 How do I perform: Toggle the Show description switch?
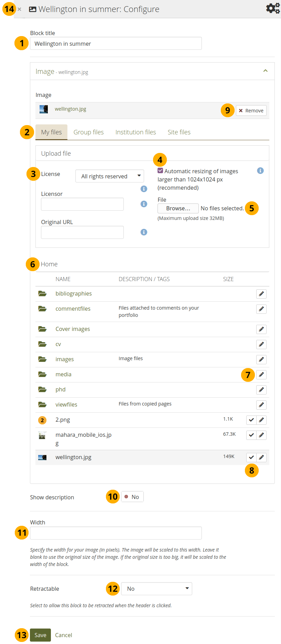pos(132,497)
